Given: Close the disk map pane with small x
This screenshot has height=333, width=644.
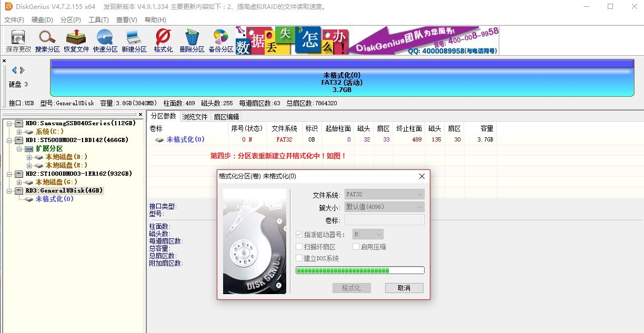Looking at the screenshot, I should 4,61.
